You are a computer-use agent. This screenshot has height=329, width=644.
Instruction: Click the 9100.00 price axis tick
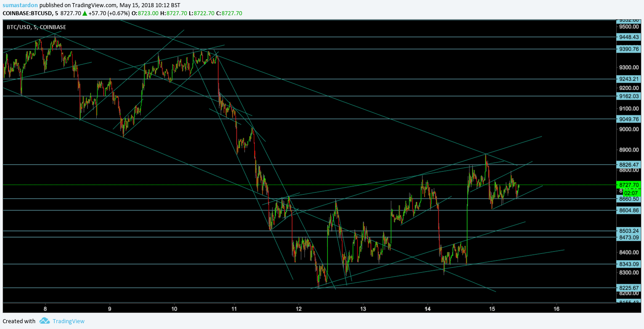click(x=628, y=109)
